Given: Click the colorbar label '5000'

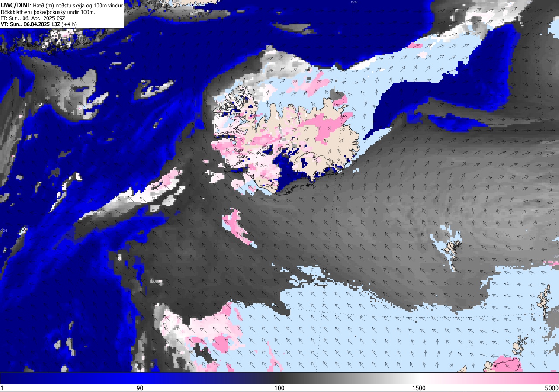Looking at the screenshot, I should pos(551,388).
